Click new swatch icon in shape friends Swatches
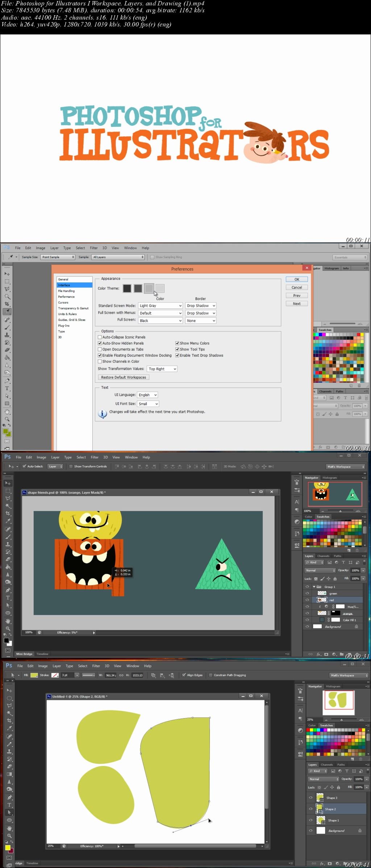The image size is (371, 868). 349,550
